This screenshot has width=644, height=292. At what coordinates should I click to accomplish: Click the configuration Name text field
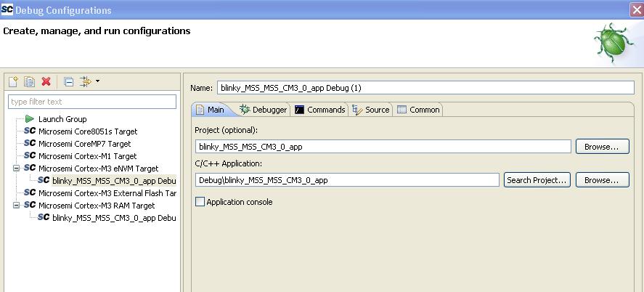[x=425, y=88]
